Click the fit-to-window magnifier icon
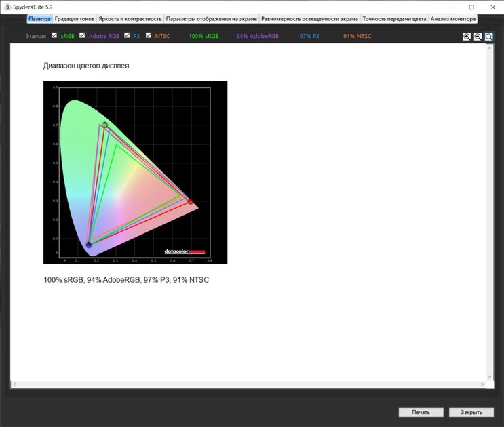504x427 pixels. pyautogui.click(x=489, y=37)
